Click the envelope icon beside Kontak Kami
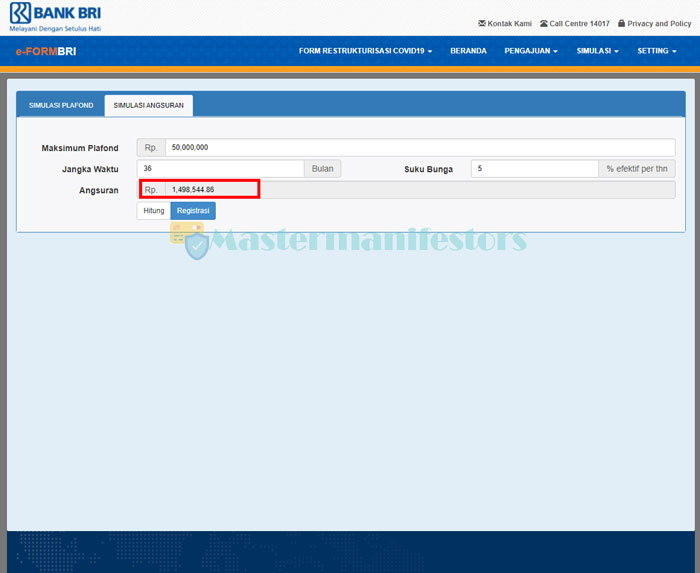The image size is (700, 573). click(482, 23)
